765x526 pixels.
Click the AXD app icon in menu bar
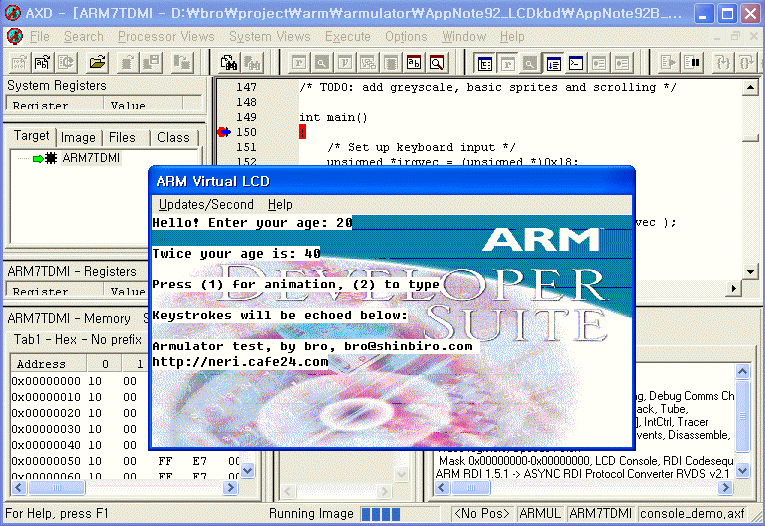click(x=15, y=36)
